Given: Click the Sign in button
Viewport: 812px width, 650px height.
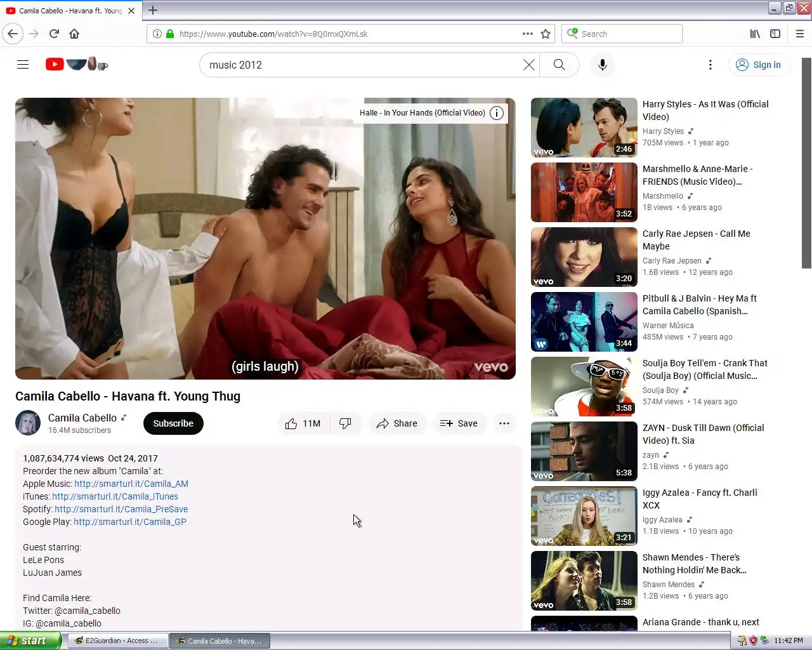Looking at the screenshot, I should pos(759,65).
